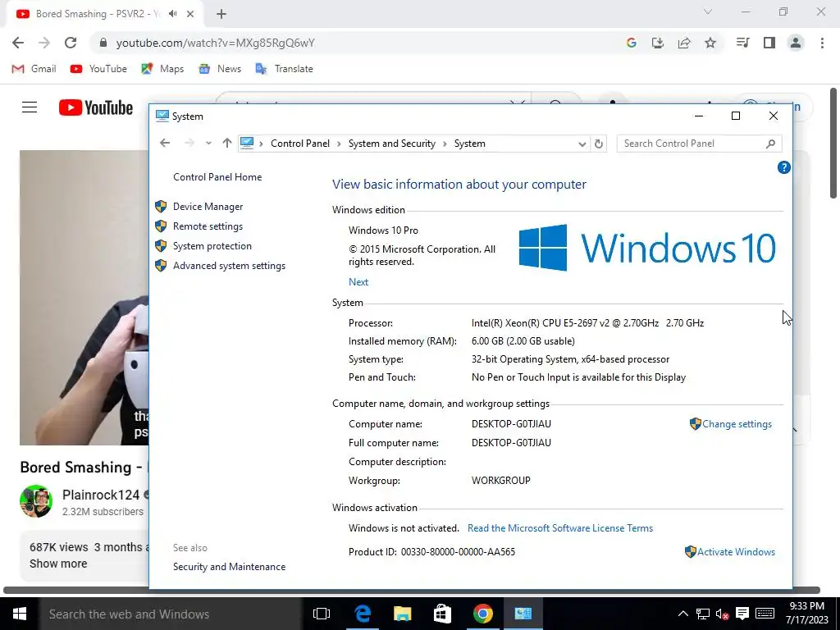Open File Explorer from taskbar
Viewport: 840px width, 630px height.
pyautogui.click(x=402, y=614)
